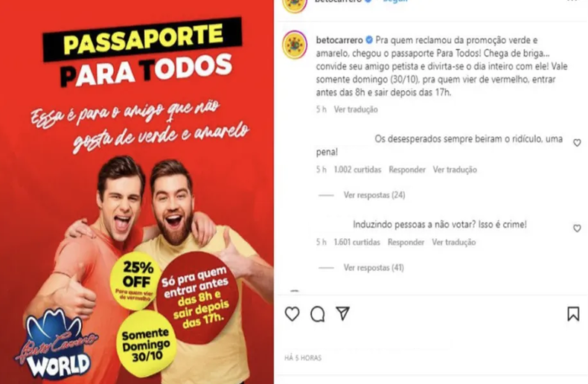Screen dimensions: 588x384
Task: Translate the 'Induzindo pessoas' comment
Action: point(454,243)
